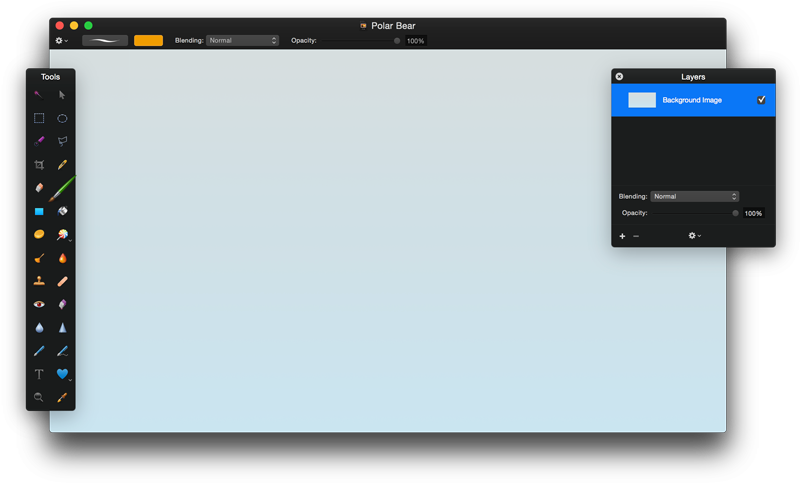Open the tool options gear menu
Screen dimensions: 800x483
tap(61, 41)
